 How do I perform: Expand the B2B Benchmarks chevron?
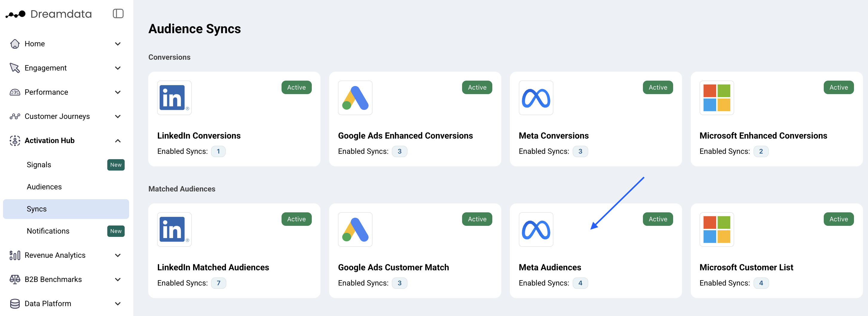click(117, 279)
